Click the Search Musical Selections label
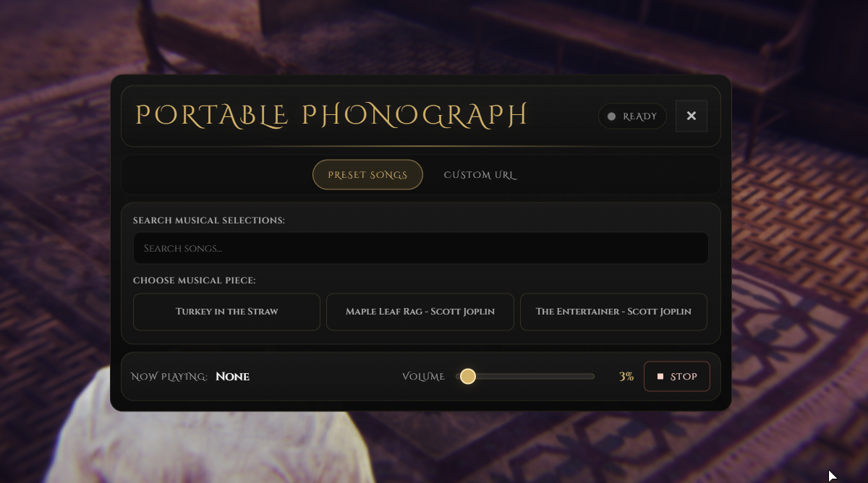This screenshot has width=868, height=483. (209, 220)
